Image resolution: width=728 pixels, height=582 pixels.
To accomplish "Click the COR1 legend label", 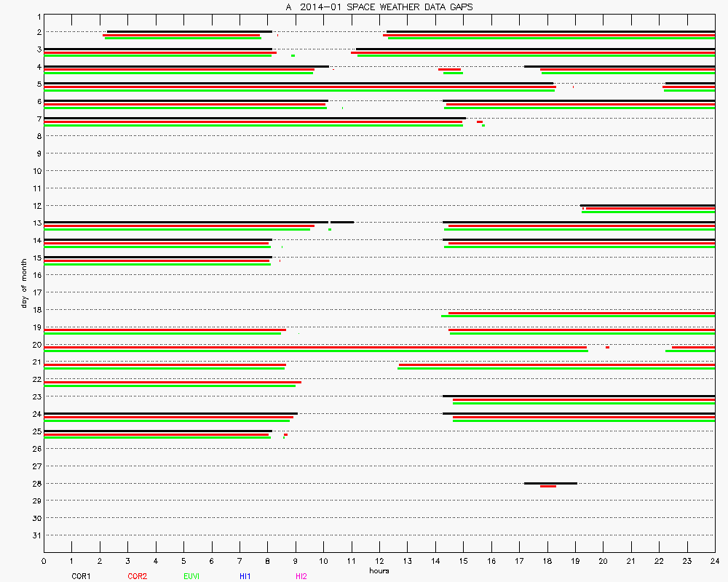I will tap(81, 576).
